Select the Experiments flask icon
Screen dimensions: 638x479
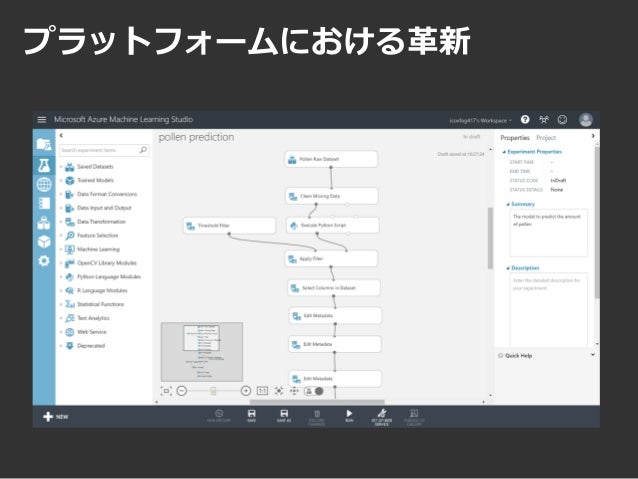[x=44, y=165]
